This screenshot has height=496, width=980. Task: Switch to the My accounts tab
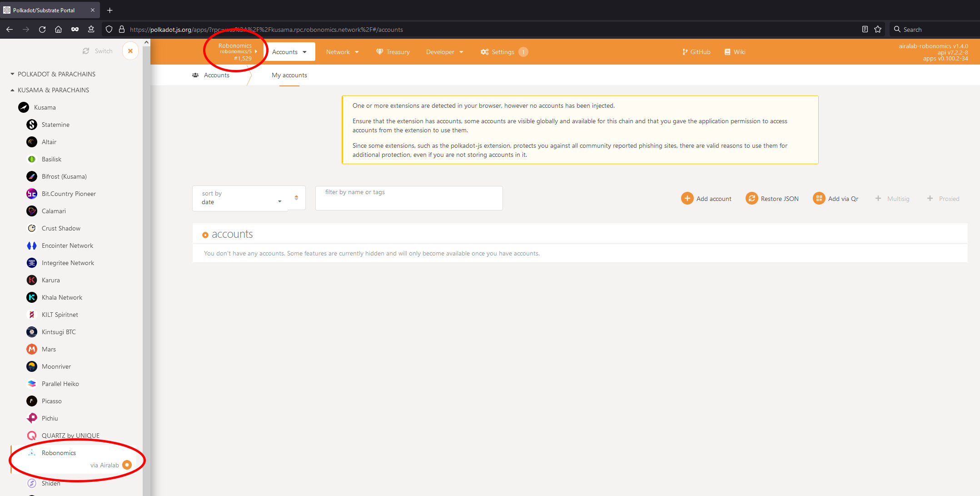click(289, 75)
